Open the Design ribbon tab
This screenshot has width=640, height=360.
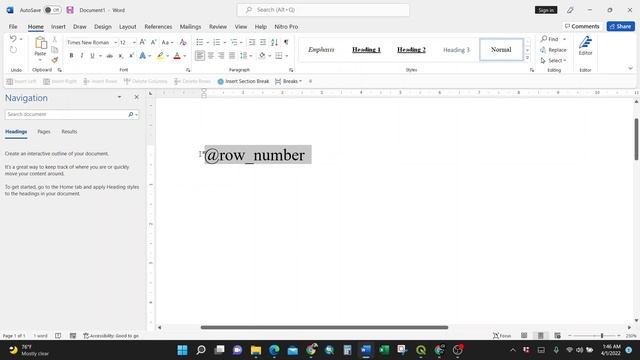pyautogui.click(x=102, y=27)
